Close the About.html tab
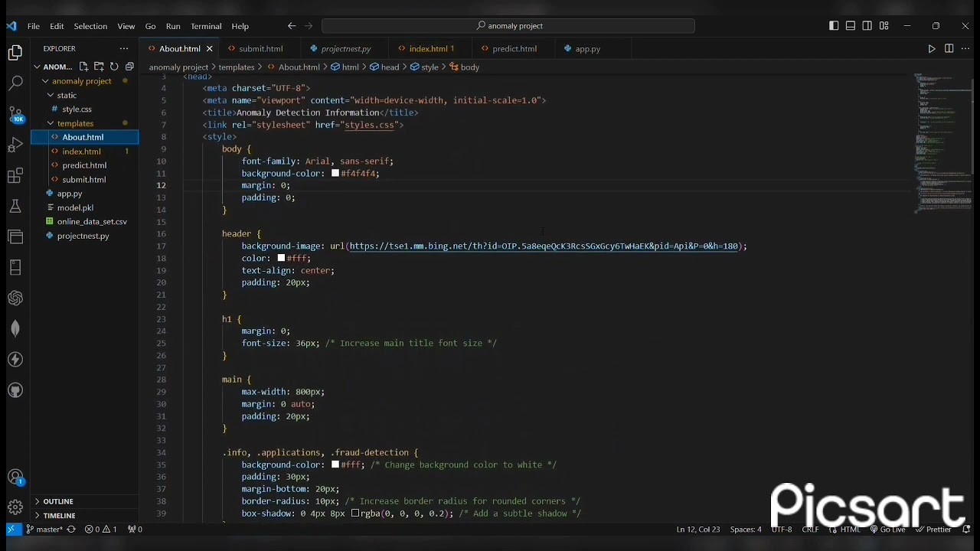The height and width of the screenshot is (551, 980). [209, 48]
